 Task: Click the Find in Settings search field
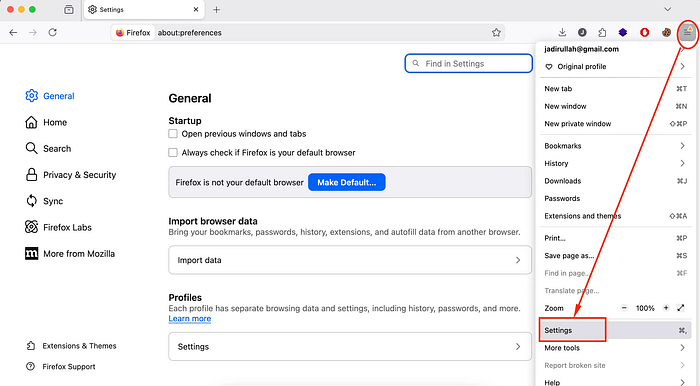[469, 63]
